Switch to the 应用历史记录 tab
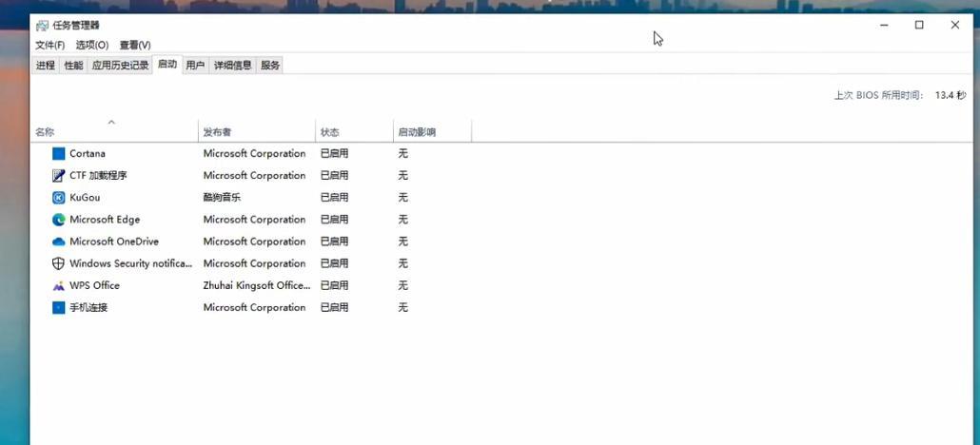This screenshot has height=445, width=980. tap(121, 65)
